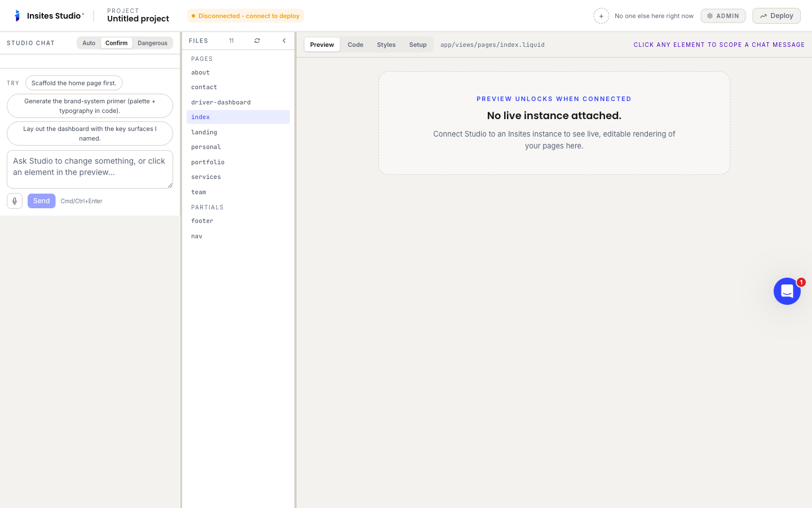Viewport: 812px width, 508px height.
Task: Click the Insites Studio logo icon
Action: click(x=17, y=16)
